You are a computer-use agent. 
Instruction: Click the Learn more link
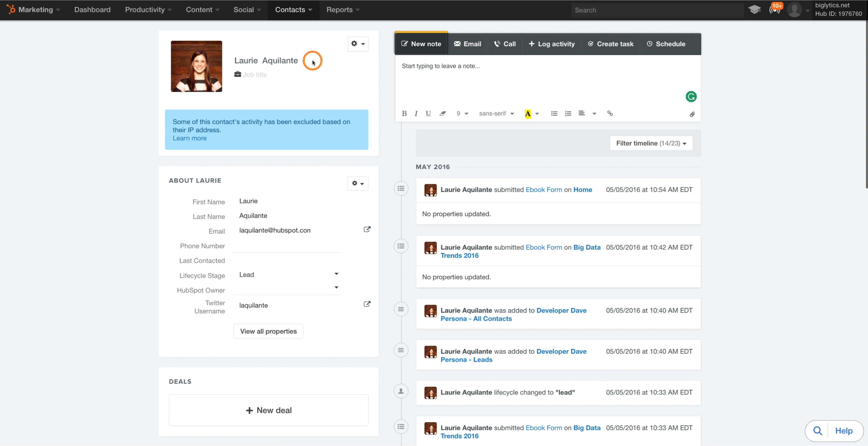(189, 138)
